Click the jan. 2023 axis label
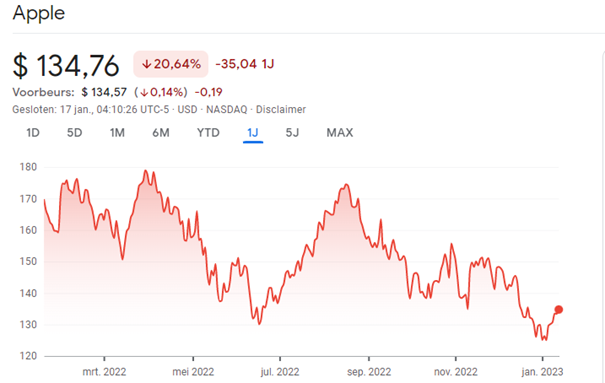The width and height of the screenshot is (605, 383). [x=542, y=372]
